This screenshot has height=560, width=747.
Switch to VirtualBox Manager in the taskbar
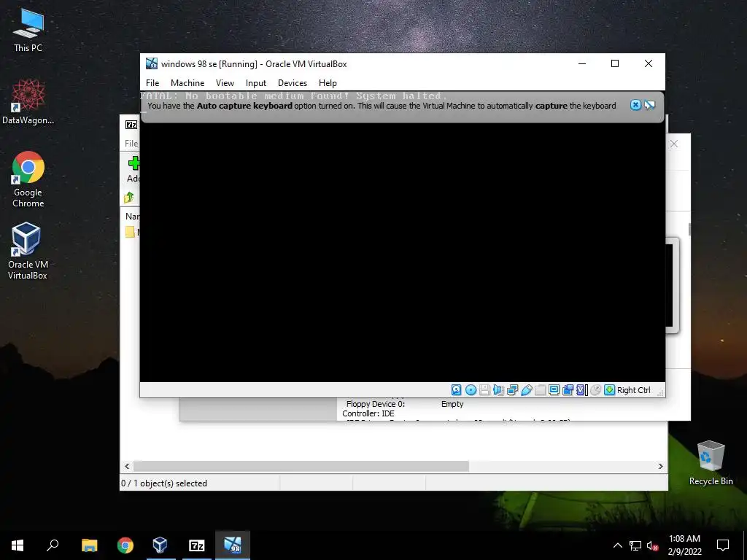(x=160, y=545)
